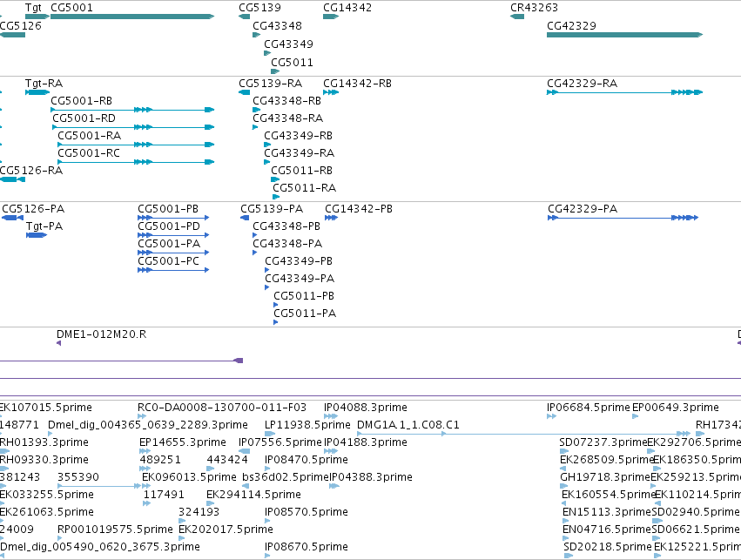The image size is (741, 560).
Task: Click EST IP06684.5prime
Action: point(589,408)
